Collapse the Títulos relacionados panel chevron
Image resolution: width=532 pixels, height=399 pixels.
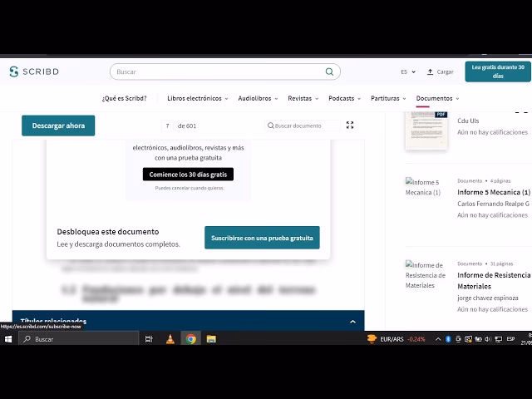coord(352,322)
